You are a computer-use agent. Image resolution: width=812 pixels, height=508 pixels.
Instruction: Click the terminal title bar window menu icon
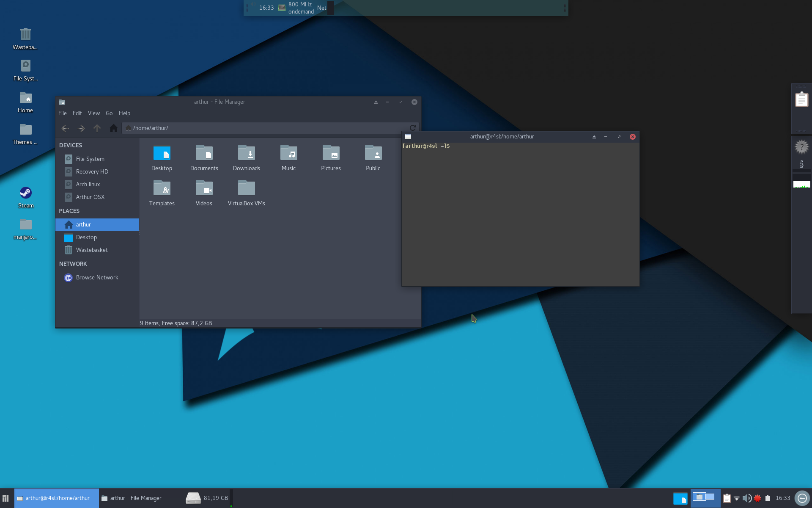coord(408,137)
